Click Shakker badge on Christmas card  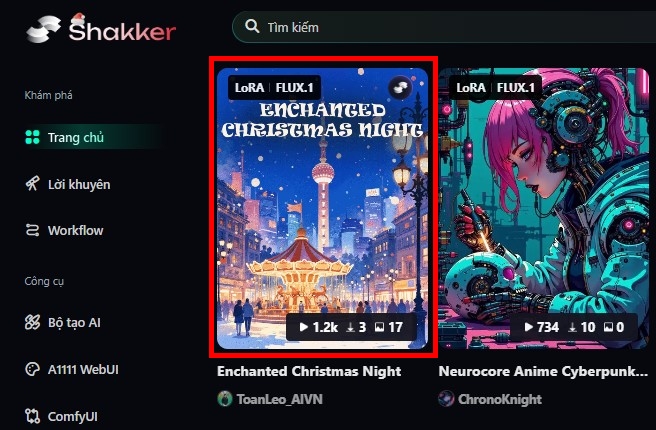click(x=400, y=87)
